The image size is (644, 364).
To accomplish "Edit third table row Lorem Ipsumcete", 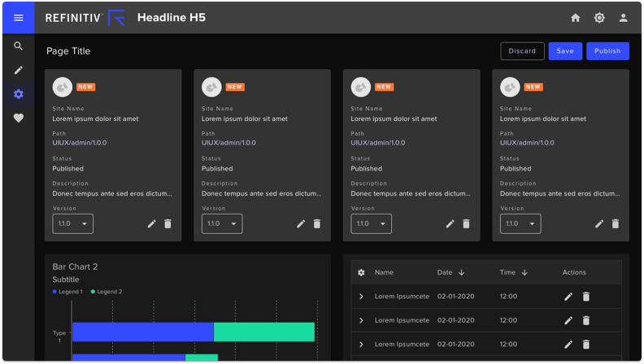I will [568, 344].
